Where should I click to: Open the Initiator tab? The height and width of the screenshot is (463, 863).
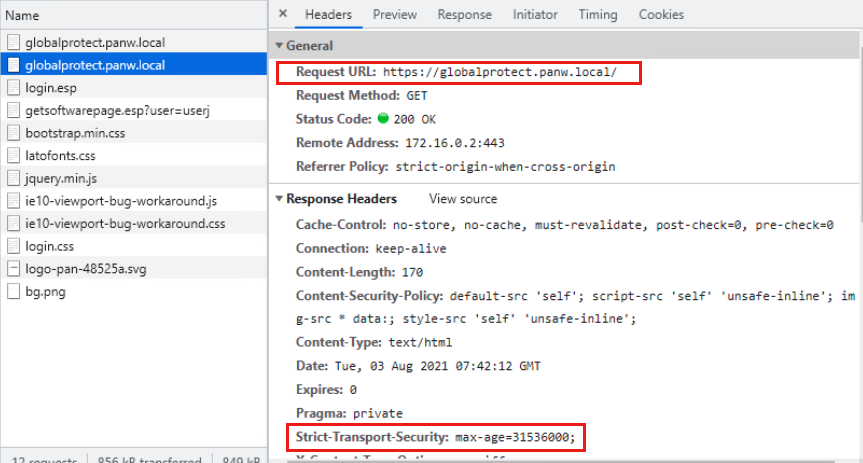(x=535, y=15)
